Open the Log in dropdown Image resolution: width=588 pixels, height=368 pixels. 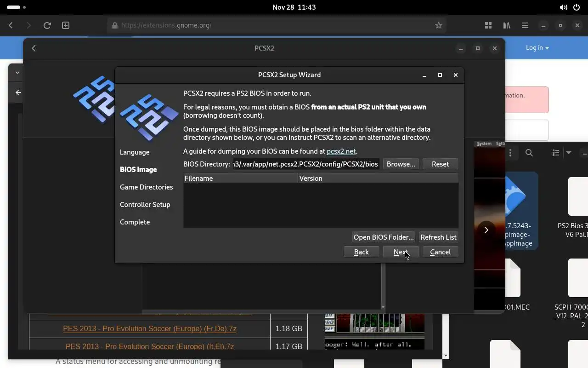point(537,48)
